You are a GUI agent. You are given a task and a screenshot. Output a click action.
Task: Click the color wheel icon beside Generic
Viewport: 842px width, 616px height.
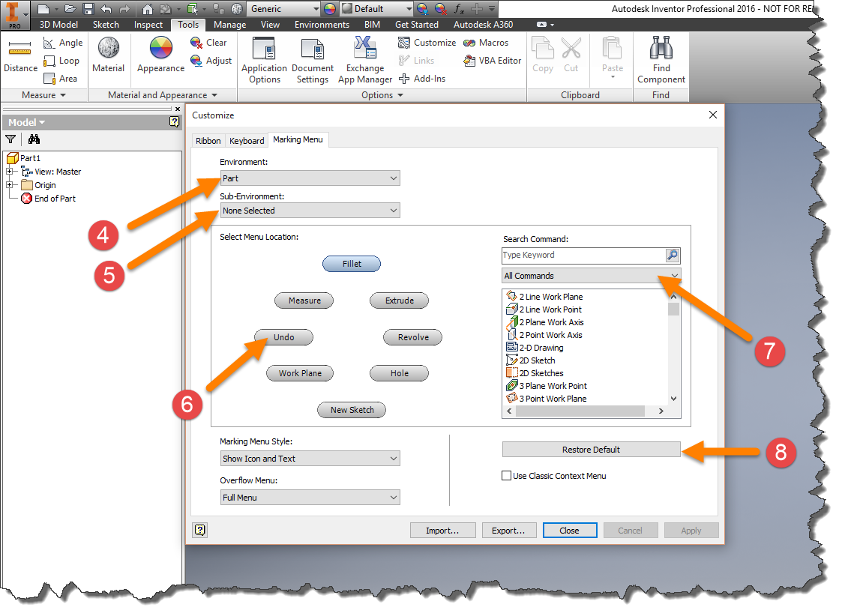coord(330,8)
